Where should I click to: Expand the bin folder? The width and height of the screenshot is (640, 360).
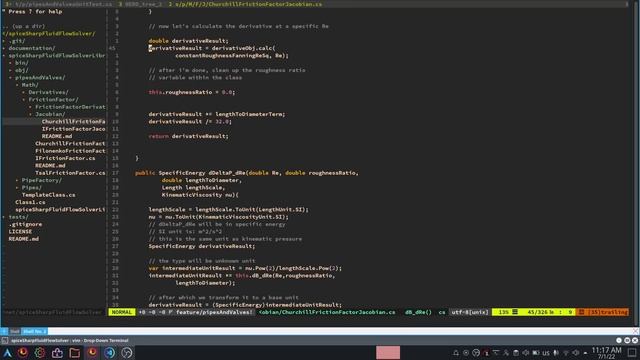point(19,63)
